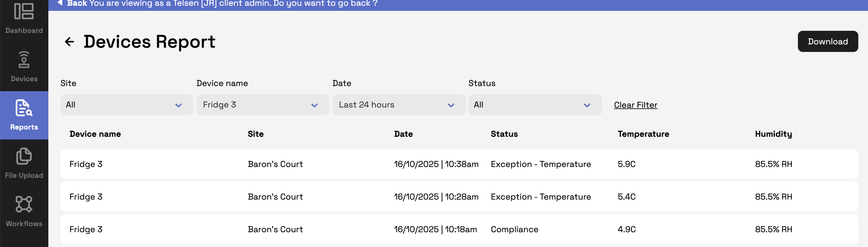
Task: Click the back arrow beside Devices Report
Action: 70,42
